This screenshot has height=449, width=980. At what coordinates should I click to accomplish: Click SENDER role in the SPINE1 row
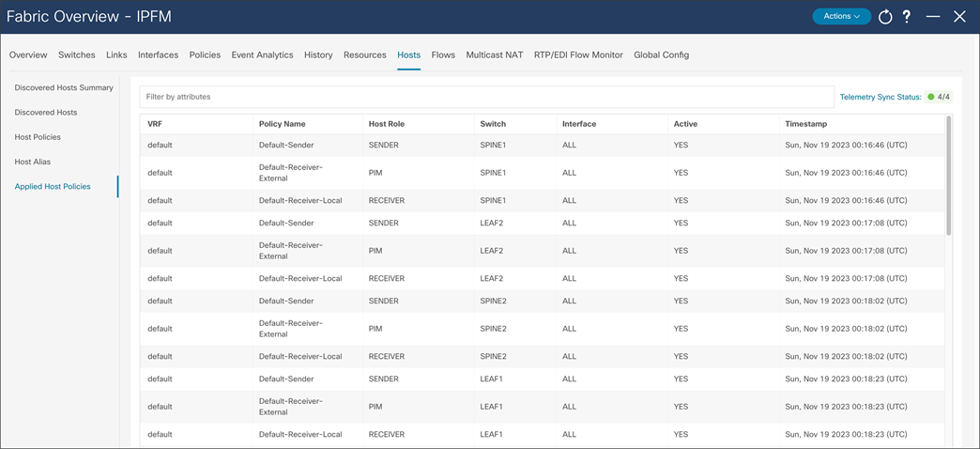pos(384,145)
